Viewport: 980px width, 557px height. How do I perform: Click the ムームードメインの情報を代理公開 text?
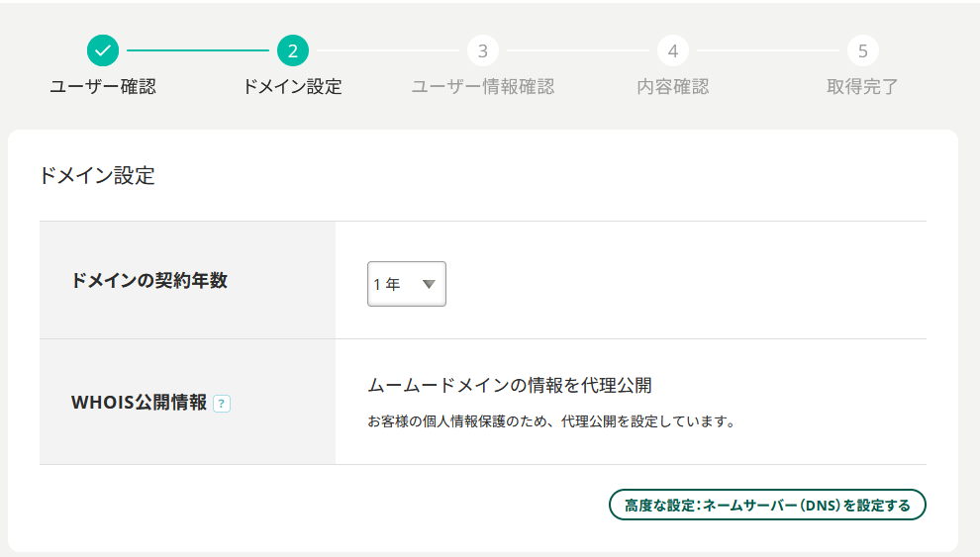510,385
